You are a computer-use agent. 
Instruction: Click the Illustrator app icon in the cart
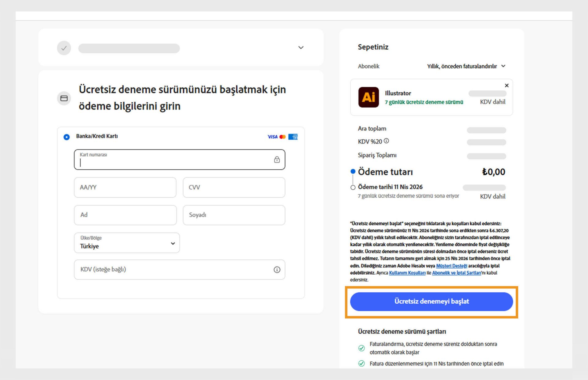369,97
